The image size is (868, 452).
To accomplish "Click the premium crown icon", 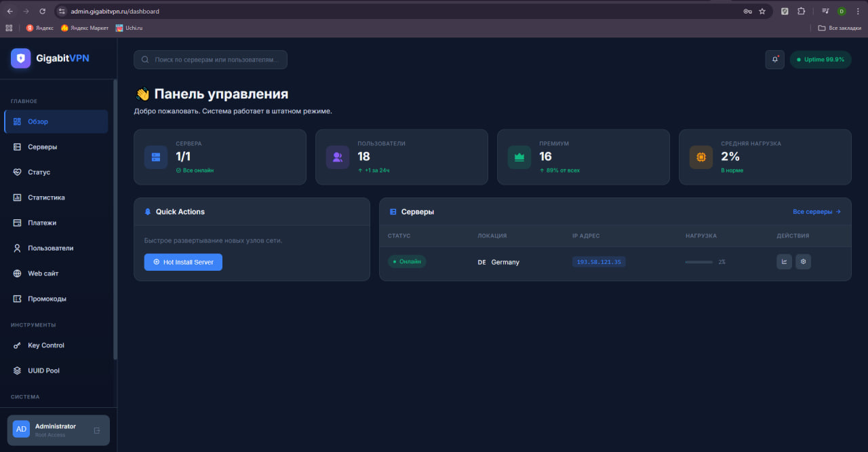I will (x=519, y=157).
